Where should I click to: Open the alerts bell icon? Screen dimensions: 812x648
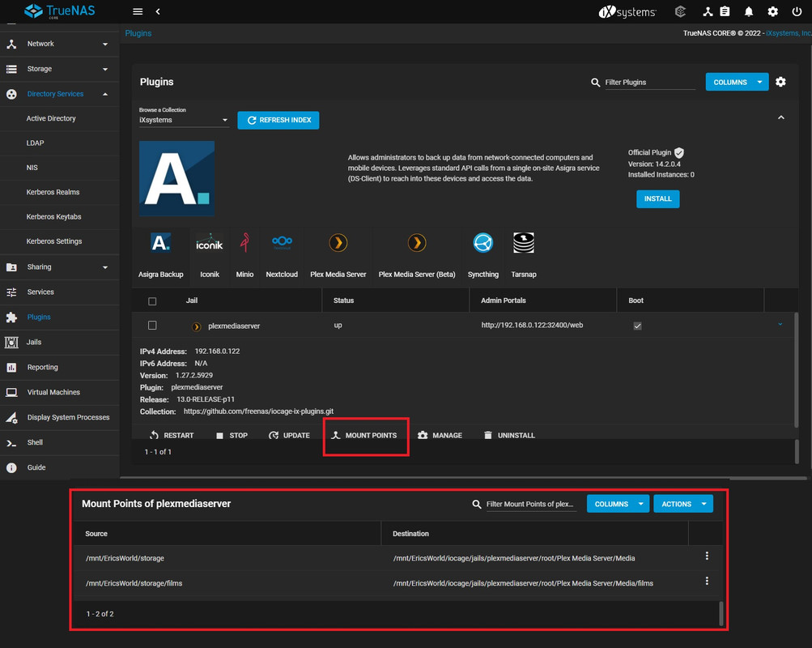pos(749,11)
